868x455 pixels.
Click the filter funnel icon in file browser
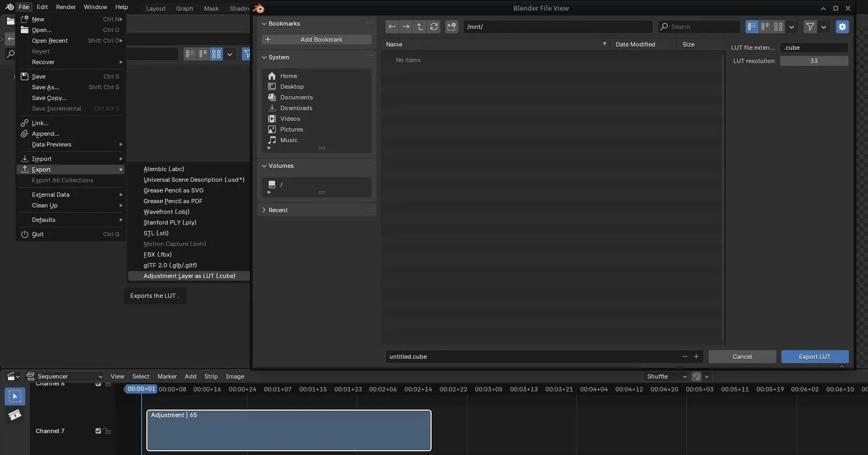(810, 27)
